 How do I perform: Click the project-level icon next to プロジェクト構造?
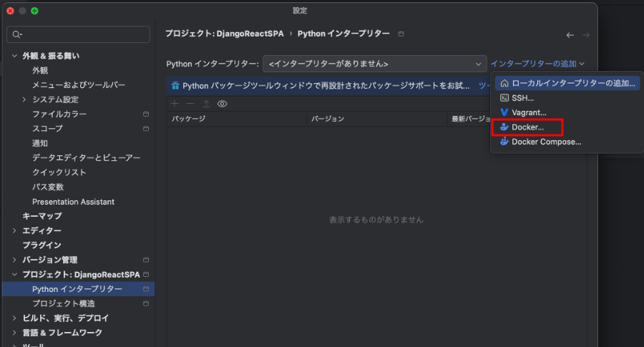pyautogui.click(x=146, y=303)
